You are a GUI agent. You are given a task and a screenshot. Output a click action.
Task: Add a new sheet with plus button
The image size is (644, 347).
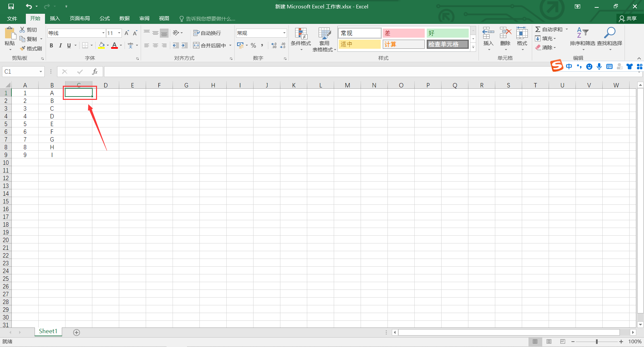point(77,333)
